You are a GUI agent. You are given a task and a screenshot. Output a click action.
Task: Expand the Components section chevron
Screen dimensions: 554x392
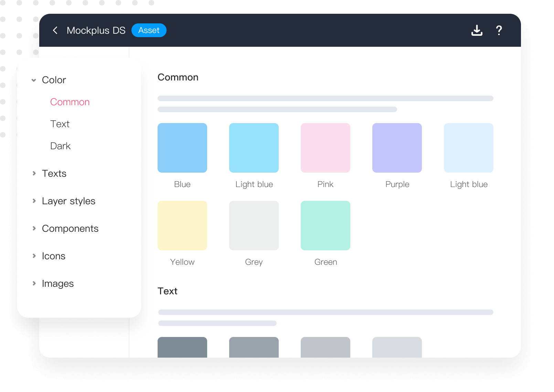click(x=34, y=228)
